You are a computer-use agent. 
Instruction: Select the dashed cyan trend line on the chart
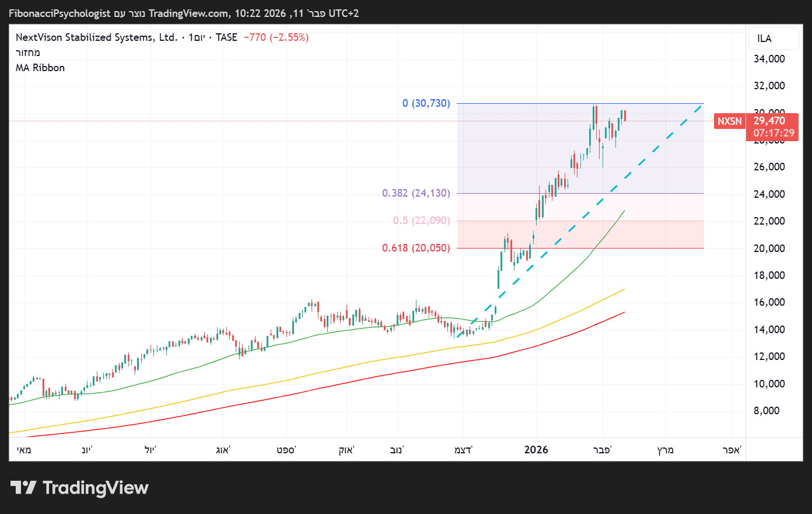click(x=580, y=221)
